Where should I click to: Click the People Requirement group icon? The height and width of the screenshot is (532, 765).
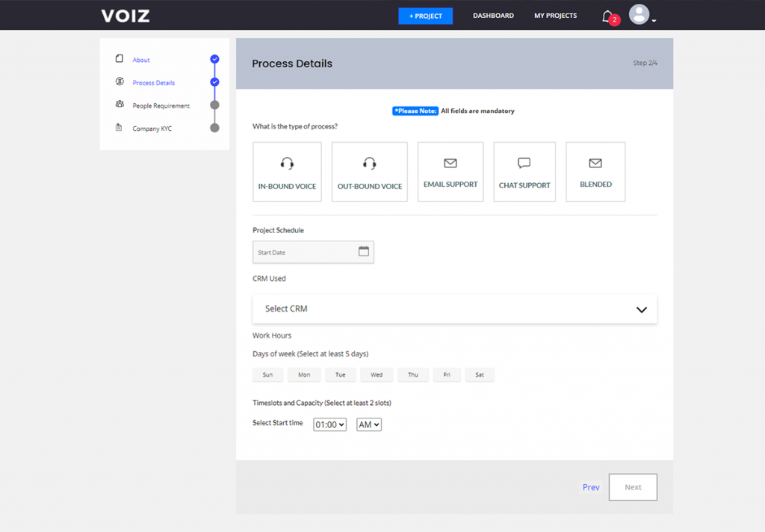[120, 104]
